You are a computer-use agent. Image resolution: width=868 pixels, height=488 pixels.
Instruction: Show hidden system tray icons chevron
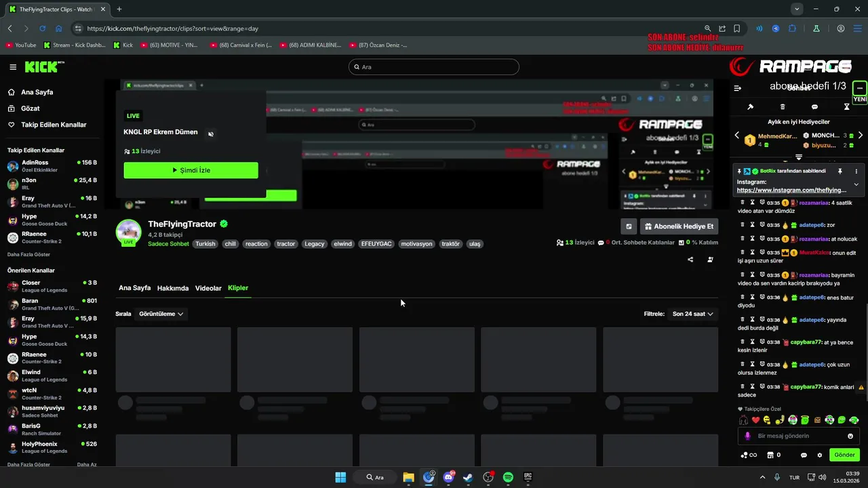(762, 477)
